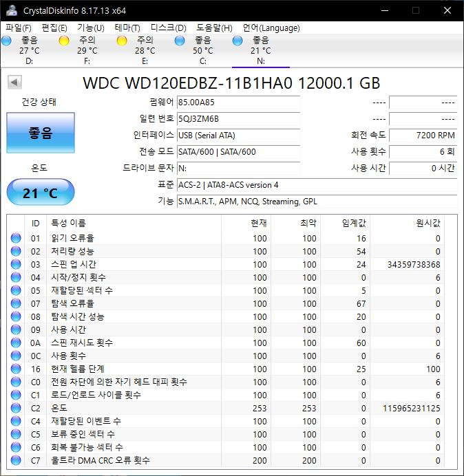The image size is (464, 476).
Task: Click status orb for attribute 09 사용 시간
Action: 16,329
